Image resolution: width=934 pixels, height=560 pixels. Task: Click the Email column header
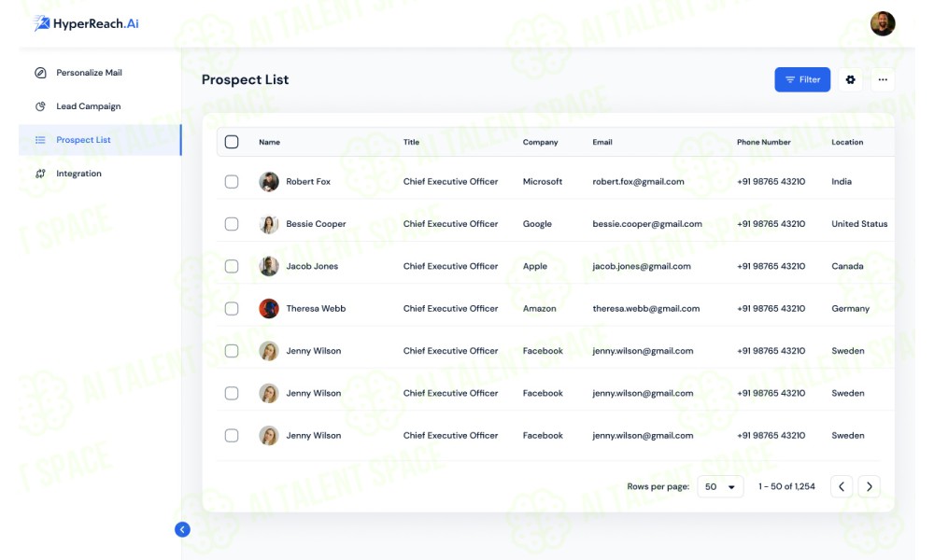pyautogui.click(x=602, y=142)
